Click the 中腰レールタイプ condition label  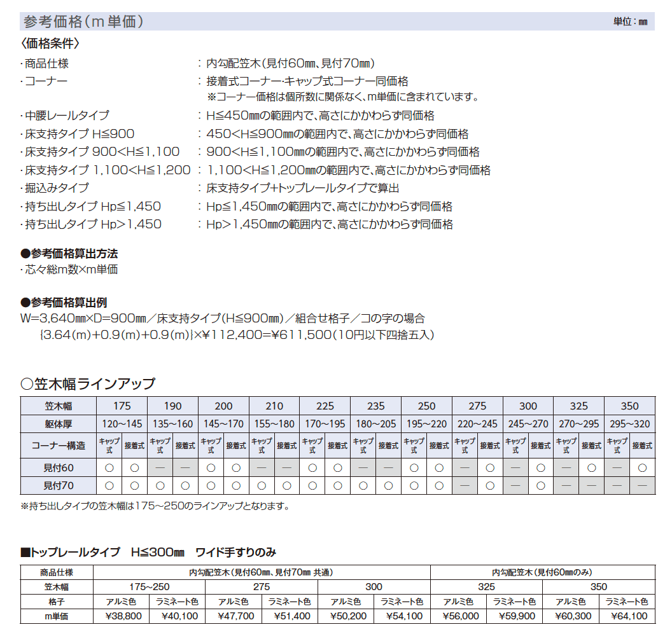[x=66, y=116]
